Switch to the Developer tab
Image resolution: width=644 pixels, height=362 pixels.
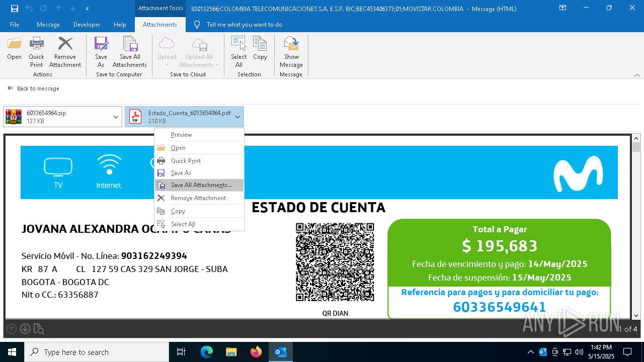coord(87,25)
